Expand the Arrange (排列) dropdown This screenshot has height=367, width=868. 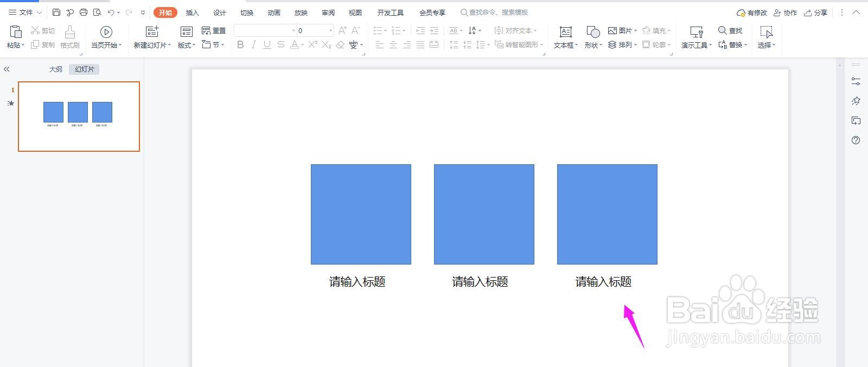[635, 45]
